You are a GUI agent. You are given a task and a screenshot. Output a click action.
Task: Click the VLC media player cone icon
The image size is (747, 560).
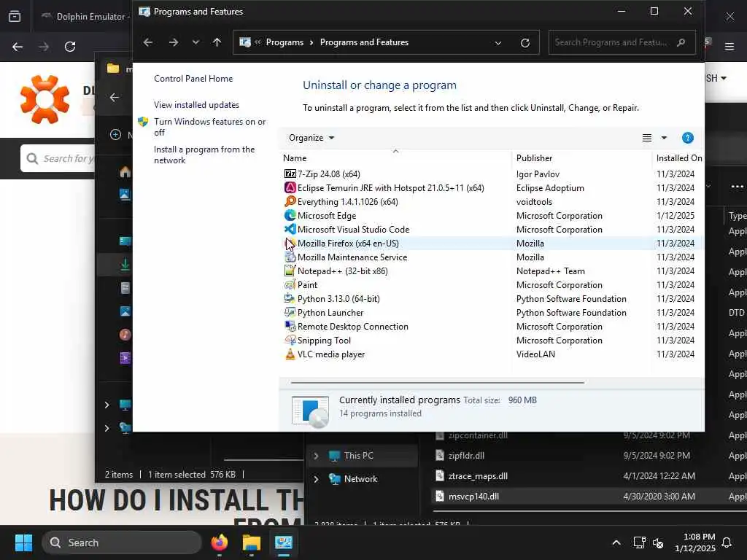coord(290,354)
